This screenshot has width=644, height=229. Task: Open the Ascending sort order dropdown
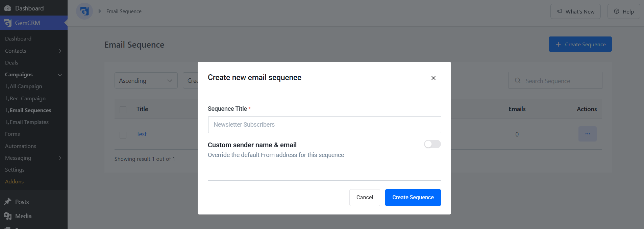[146, 80]
